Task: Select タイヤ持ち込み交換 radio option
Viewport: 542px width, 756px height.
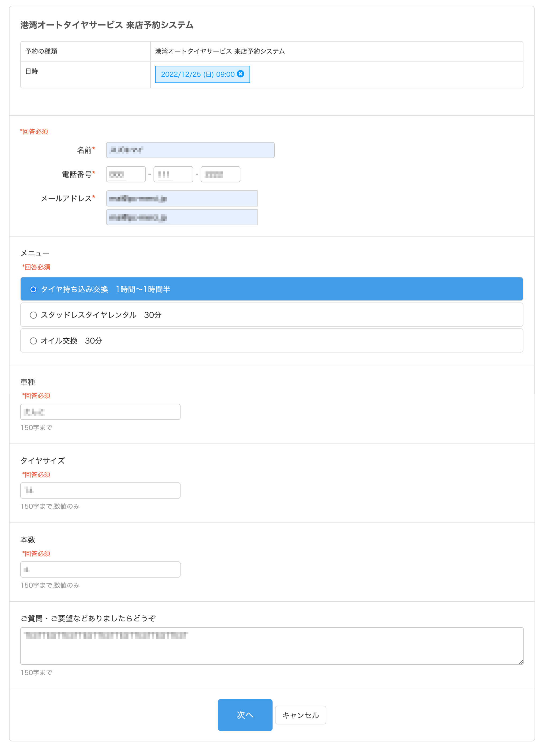Action: [x=271, y=289]
